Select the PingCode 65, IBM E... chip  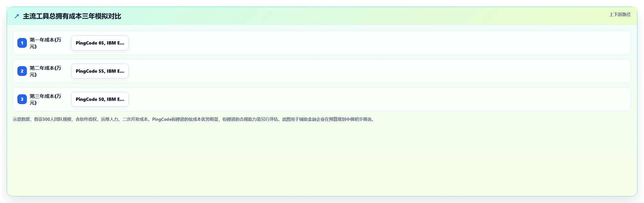click(x=100, y=43)
